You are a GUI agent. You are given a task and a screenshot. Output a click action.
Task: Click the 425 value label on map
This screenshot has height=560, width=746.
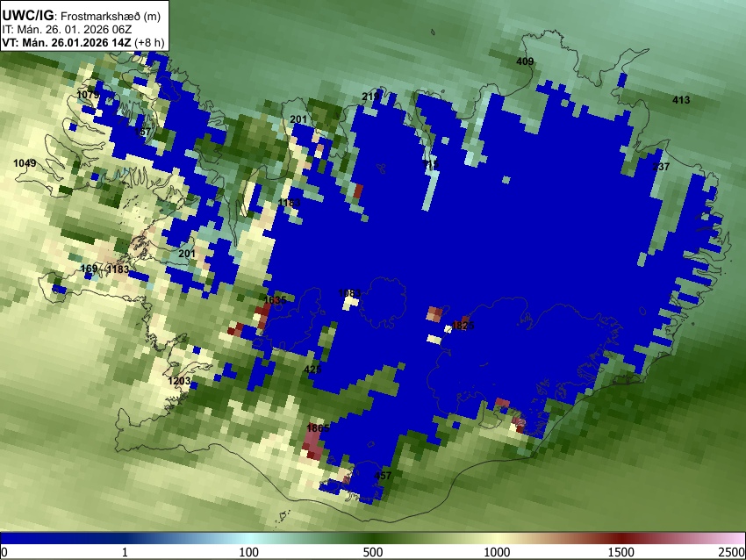(x=312, y=370)
